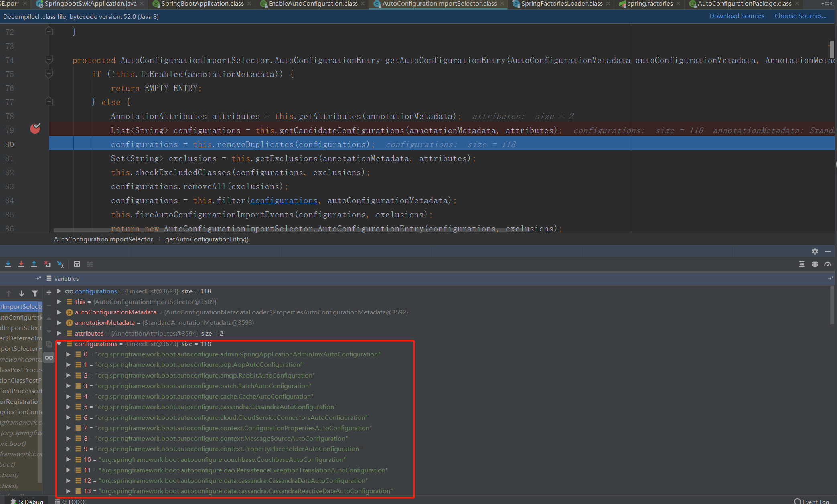
Task: Expand element 0 SpringApplicationAdminJmxAutoConfiguration
Action: coord(68,354)
